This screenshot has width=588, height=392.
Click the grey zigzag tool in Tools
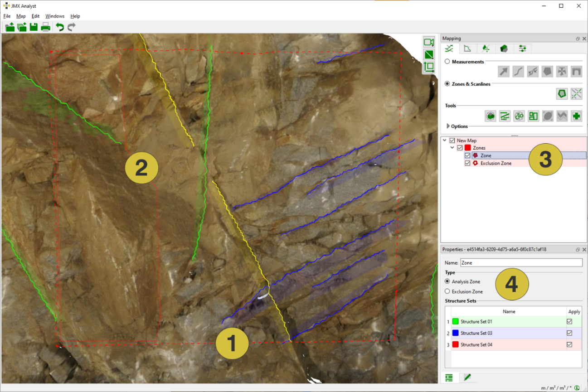click(562, 116)
